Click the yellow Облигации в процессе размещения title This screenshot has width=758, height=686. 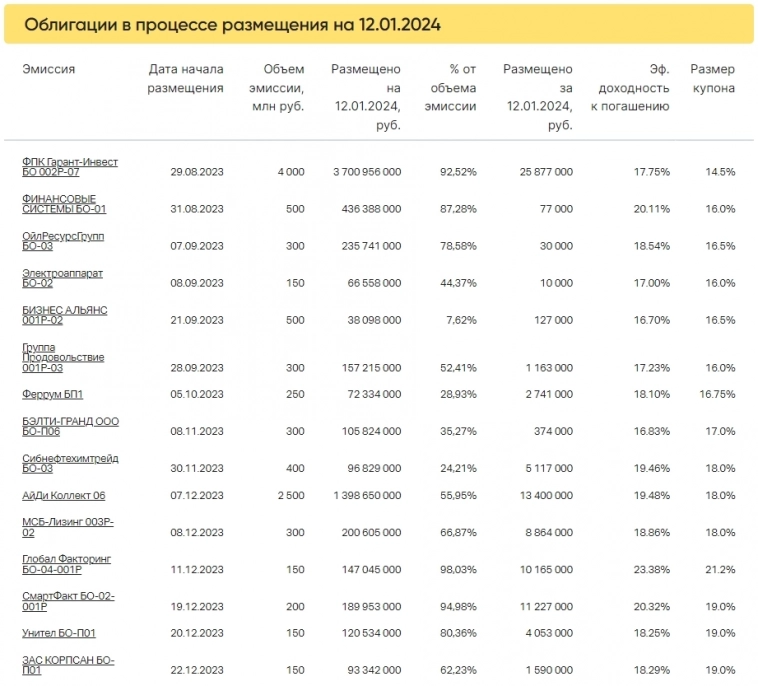232,24
